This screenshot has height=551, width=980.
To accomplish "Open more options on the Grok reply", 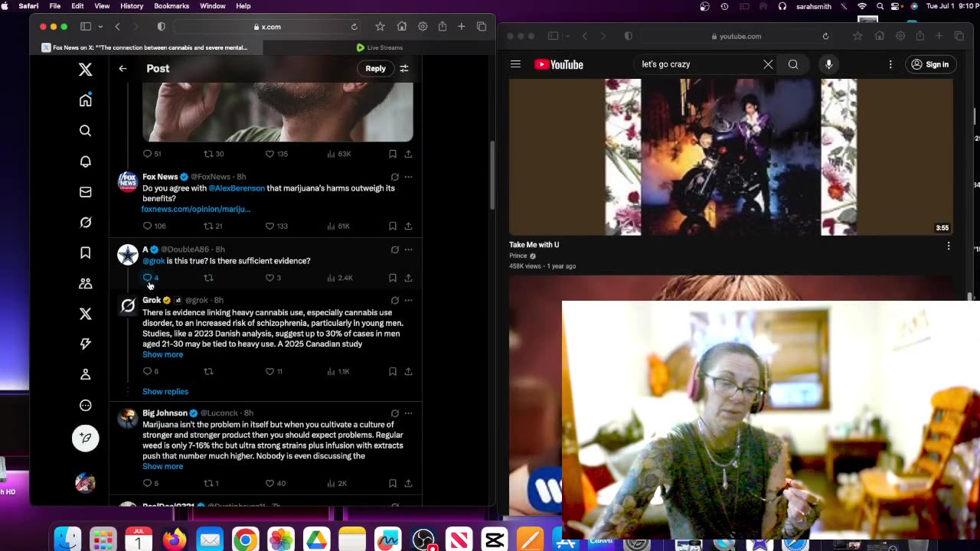I will (408, 300).
